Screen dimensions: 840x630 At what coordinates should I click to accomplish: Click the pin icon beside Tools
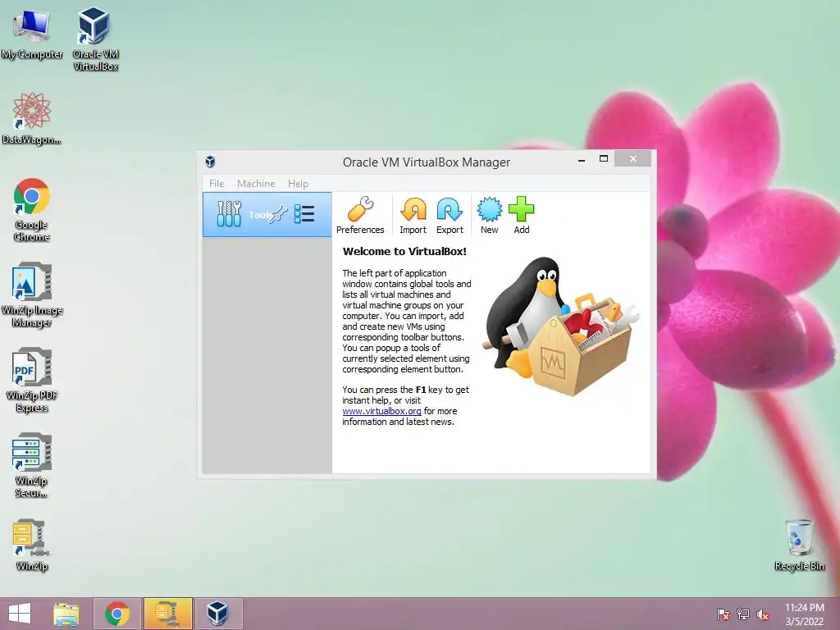pos(279,214)
